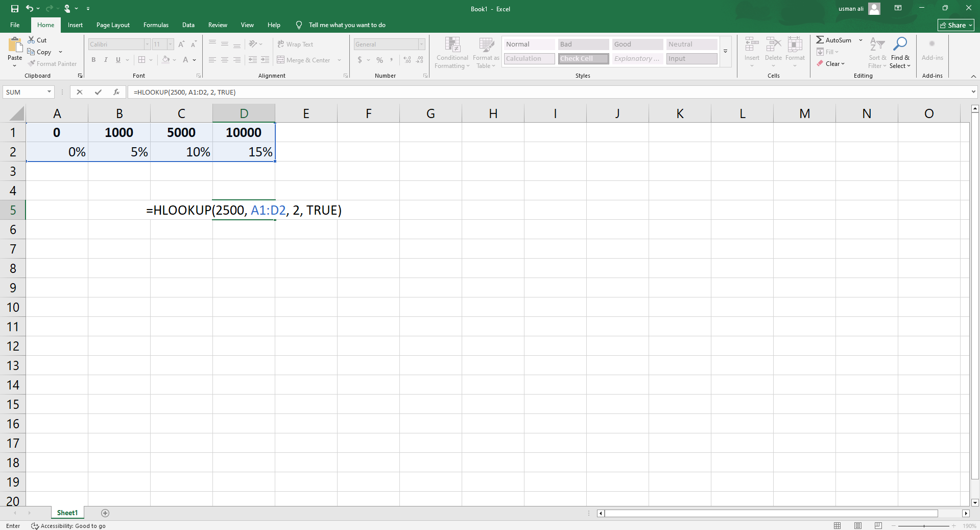Align text to the left

pos(212,60)
